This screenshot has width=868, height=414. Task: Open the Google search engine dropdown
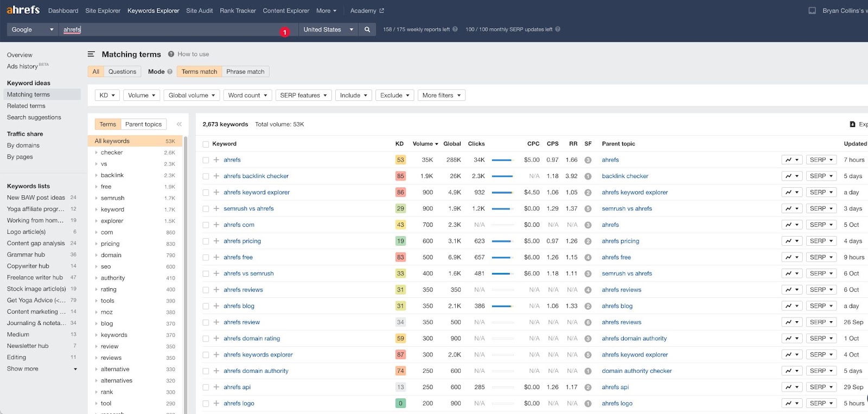coord(33,29)
